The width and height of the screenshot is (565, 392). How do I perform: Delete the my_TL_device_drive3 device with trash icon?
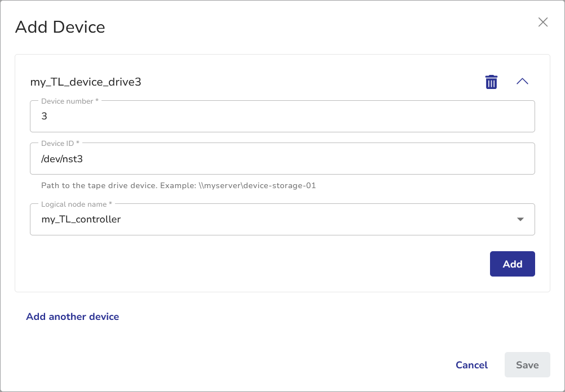click(491, 82)
